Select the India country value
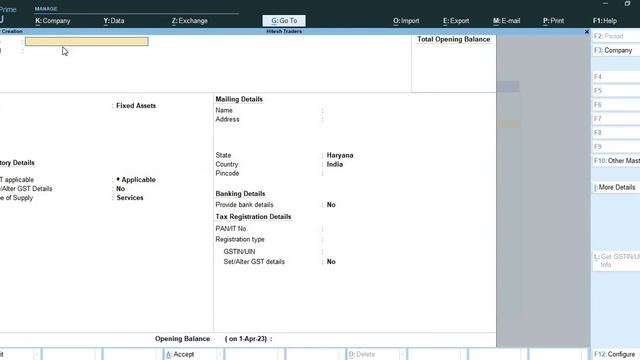 point(335,164)
